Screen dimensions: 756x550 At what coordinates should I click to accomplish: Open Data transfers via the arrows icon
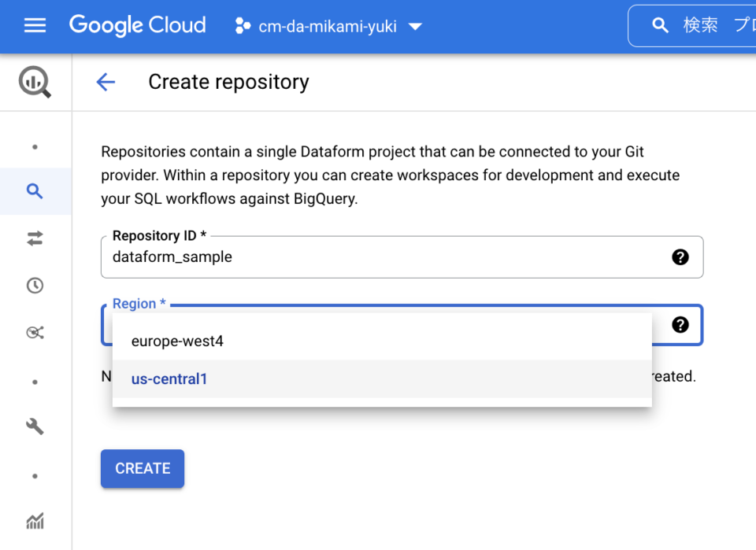(x=35, y=238)
